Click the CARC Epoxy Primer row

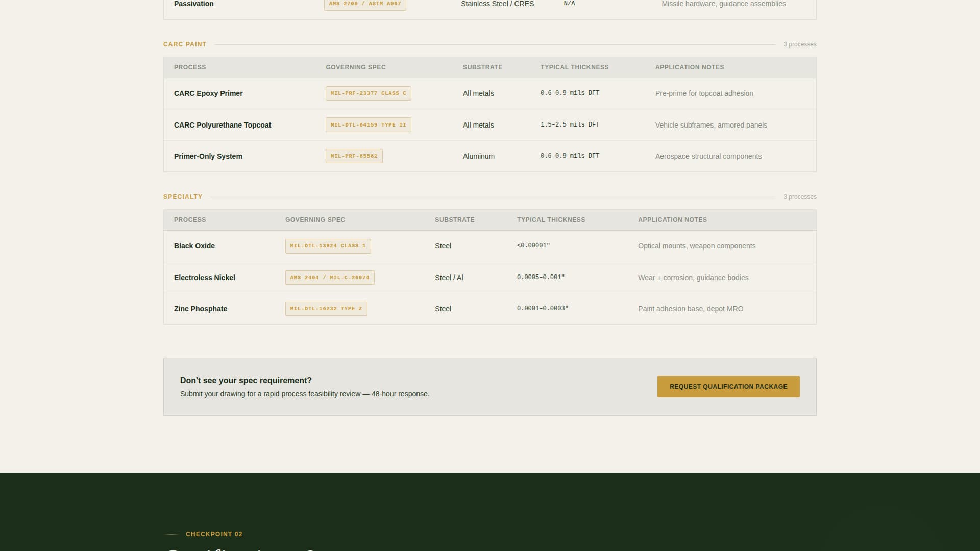(x=208, y=93)
